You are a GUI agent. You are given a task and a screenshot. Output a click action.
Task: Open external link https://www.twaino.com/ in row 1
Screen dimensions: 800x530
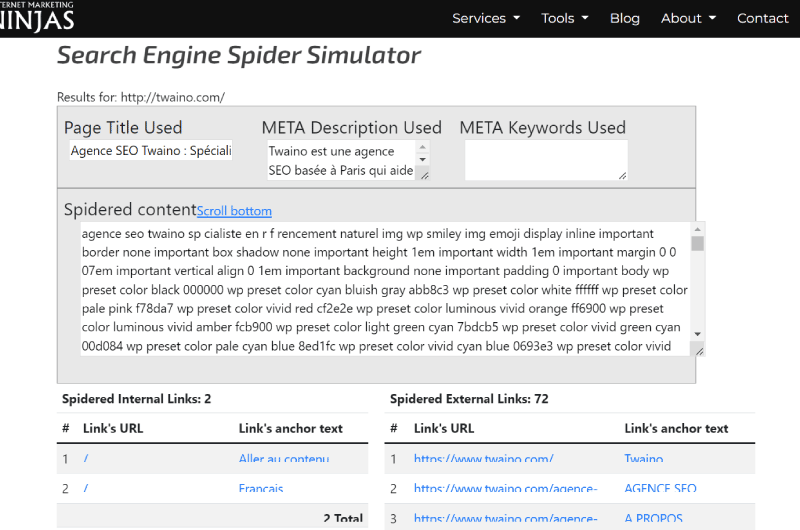coord(484,459)
